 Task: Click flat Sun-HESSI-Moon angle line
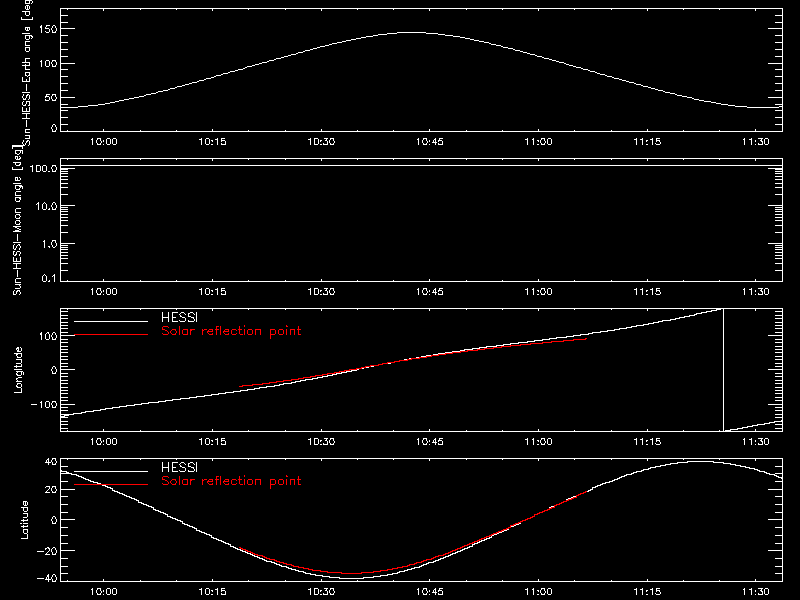coord(421,166)
